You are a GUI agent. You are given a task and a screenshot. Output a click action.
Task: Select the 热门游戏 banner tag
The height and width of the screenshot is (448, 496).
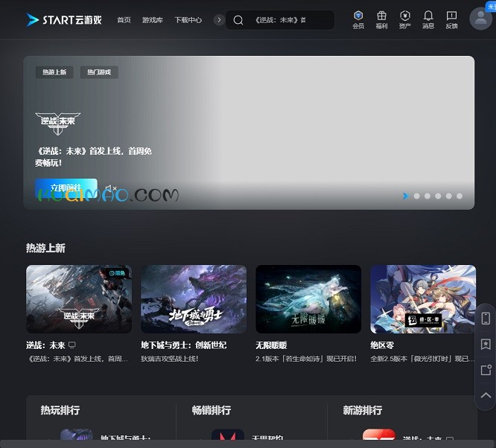pos(99,72)
